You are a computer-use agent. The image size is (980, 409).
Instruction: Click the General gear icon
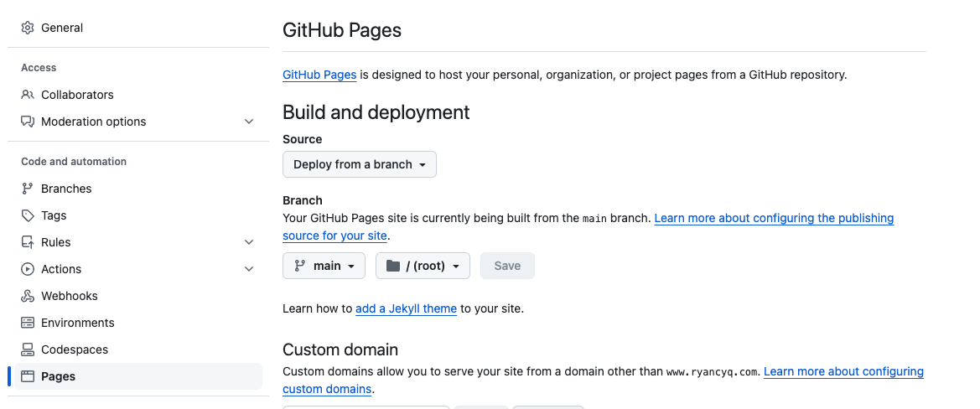point(28,28)
